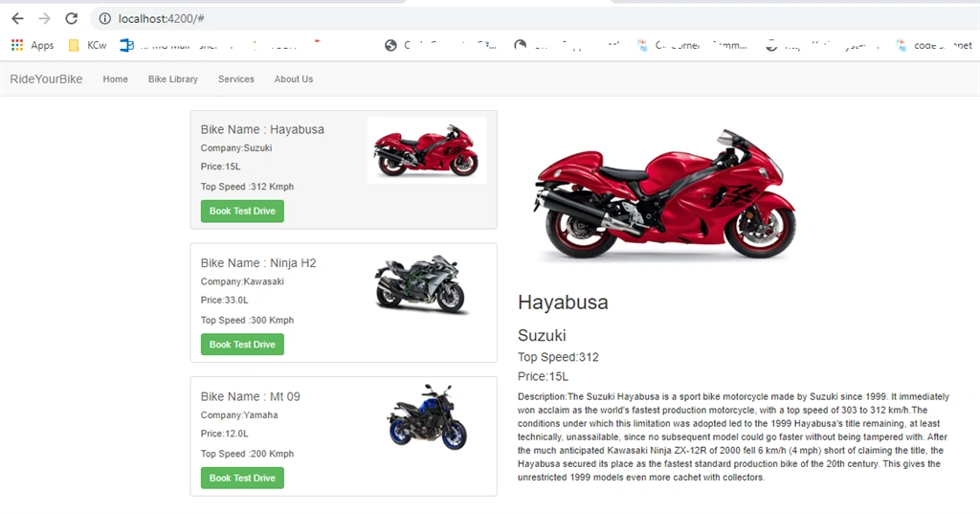
Task: Click 'Bike Name : Ninja H2' card title
Action: pos(258,263)
